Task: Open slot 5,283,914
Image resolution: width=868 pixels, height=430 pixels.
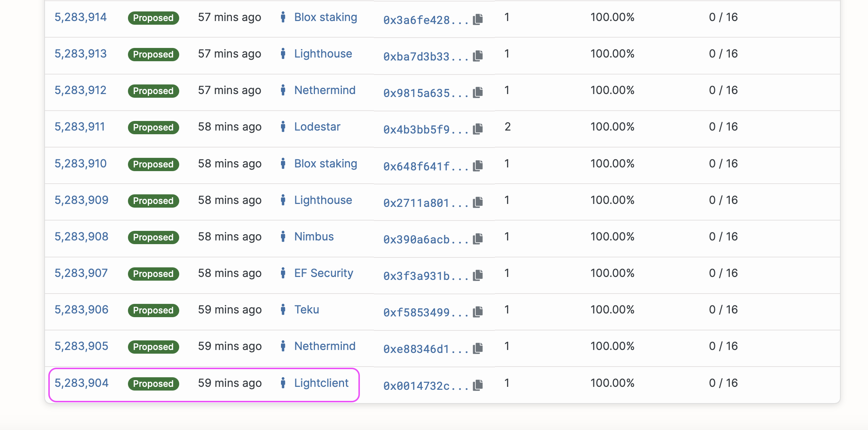Action: pos(80,17)
